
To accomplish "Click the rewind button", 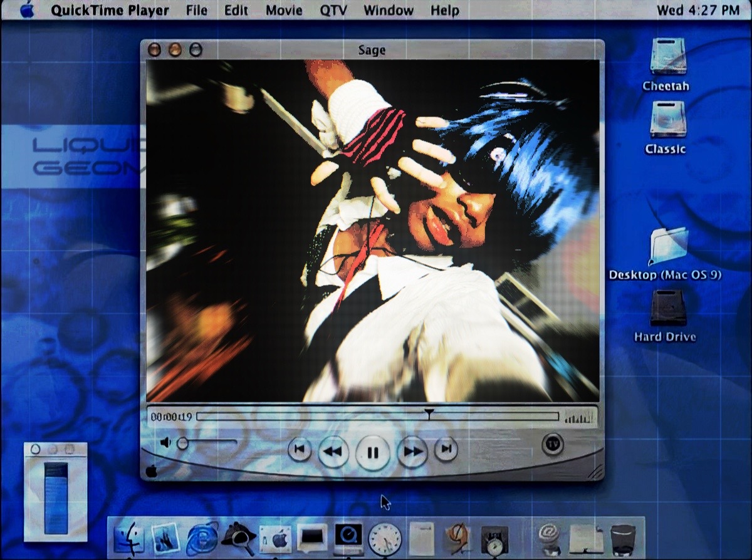I will pos(333,451).
